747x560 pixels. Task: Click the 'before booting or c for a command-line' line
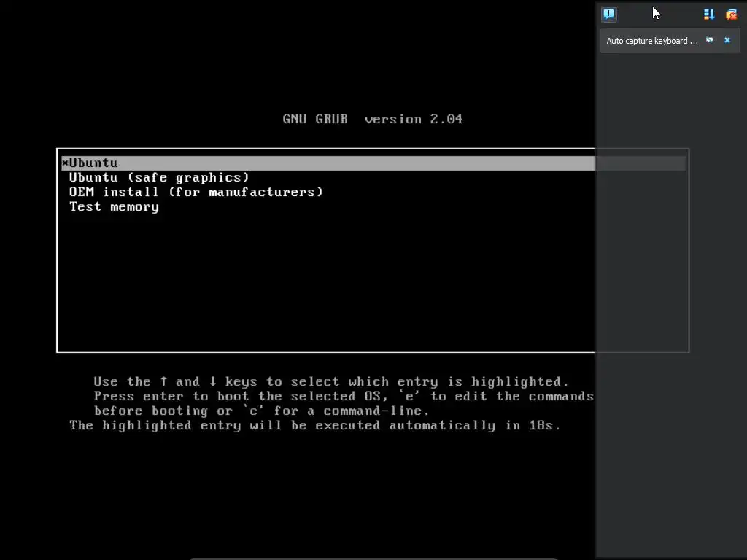(x=261, y=411)
